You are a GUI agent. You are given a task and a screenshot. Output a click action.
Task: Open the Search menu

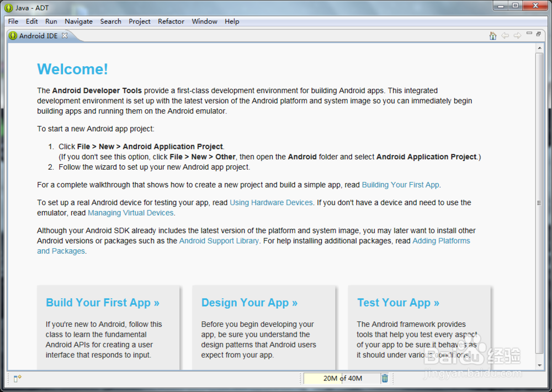[x=110, y=22]
